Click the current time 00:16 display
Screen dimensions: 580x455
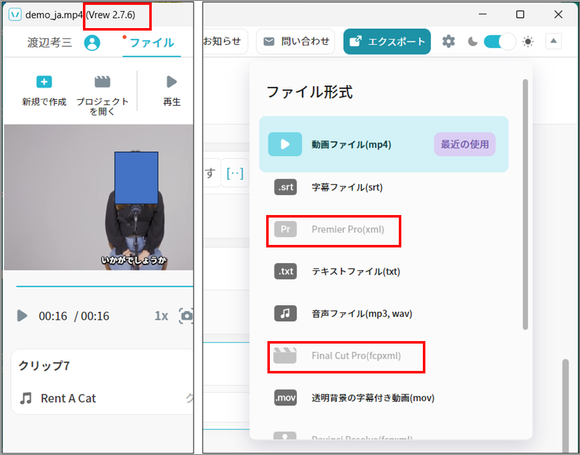(x=53, y=316)
